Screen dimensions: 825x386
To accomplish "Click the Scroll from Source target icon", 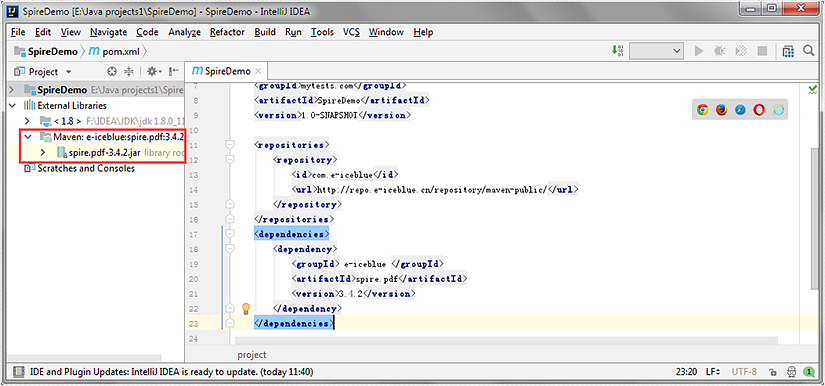I will pyautogui.click(x=112, y=72).
